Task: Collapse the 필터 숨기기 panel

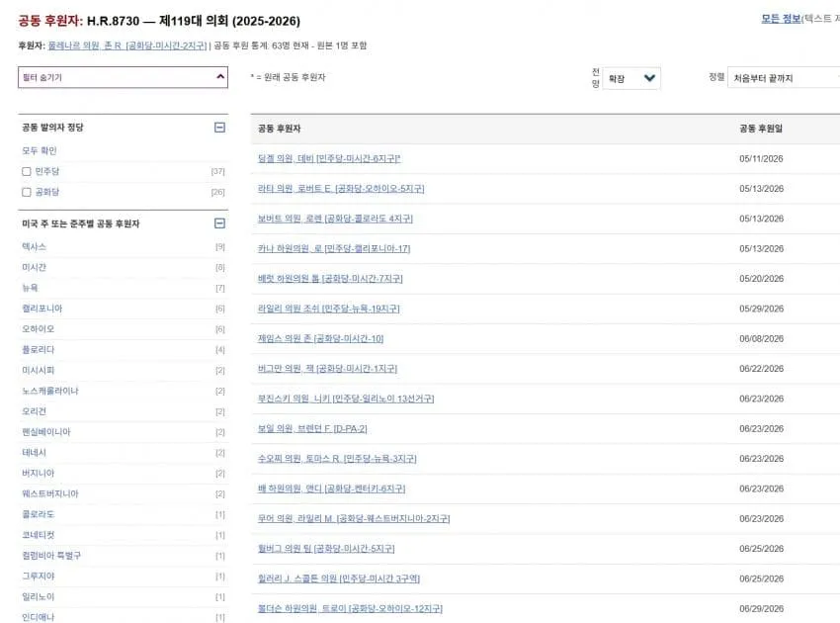Action: (123, 77)
